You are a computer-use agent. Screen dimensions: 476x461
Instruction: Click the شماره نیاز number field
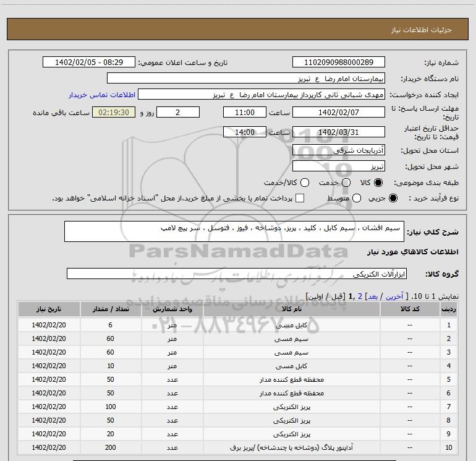pos(339,62)
